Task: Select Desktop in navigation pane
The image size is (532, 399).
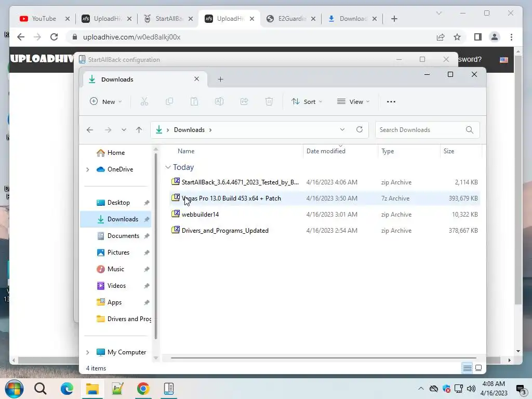Action: pos(116,203)
